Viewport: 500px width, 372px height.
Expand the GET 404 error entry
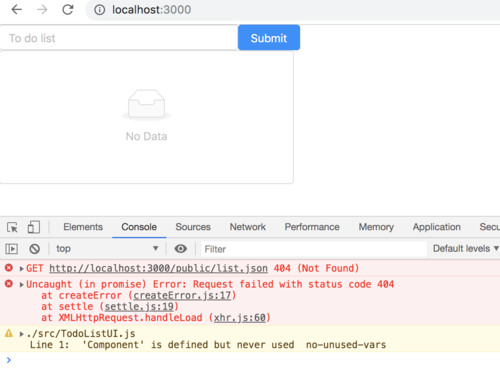tap(22, 269)
